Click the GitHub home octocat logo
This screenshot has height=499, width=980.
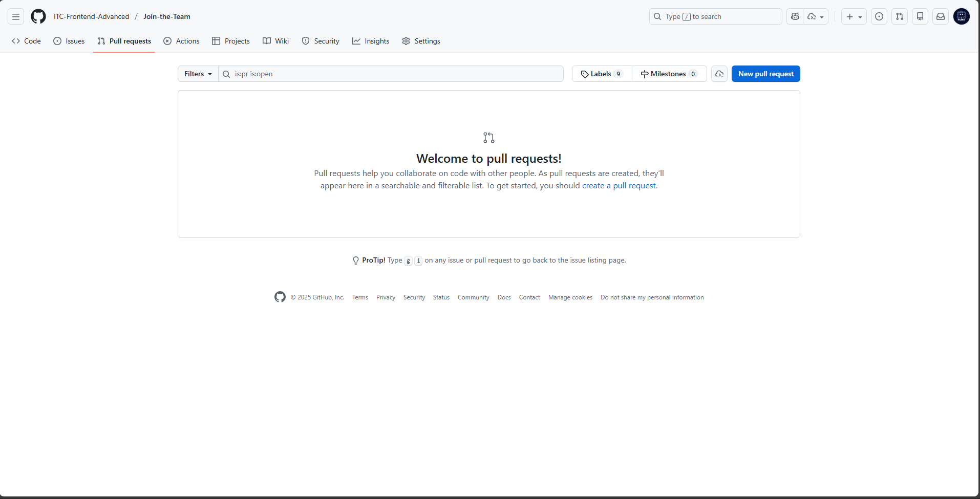[38, 16]
